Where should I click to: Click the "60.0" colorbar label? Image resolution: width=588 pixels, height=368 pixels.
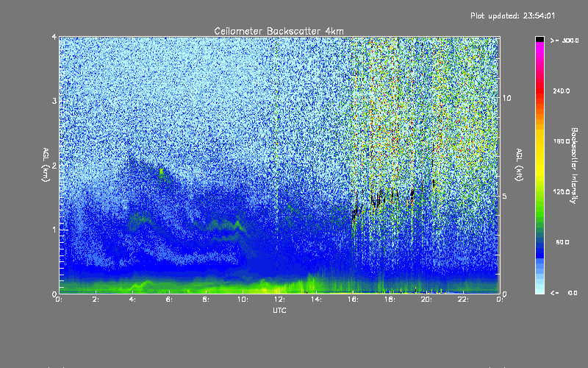(x=562, y=242)
